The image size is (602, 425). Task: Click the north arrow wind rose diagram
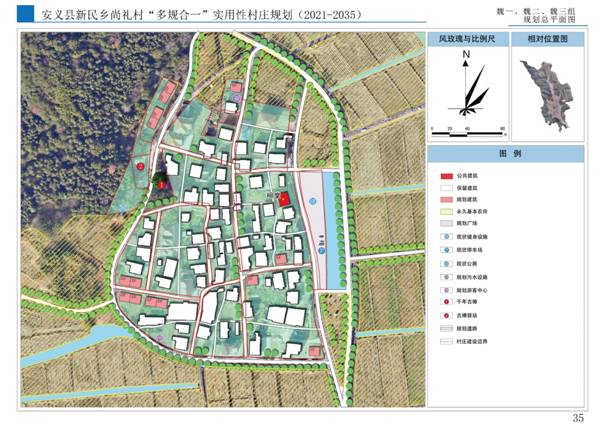(470, 84)
